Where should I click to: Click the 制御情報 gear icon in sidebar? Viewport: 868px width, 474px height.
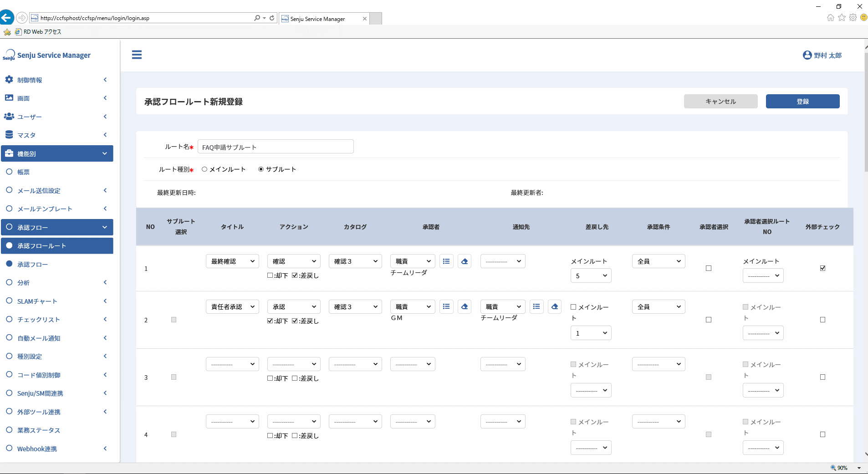coord(9,80)
